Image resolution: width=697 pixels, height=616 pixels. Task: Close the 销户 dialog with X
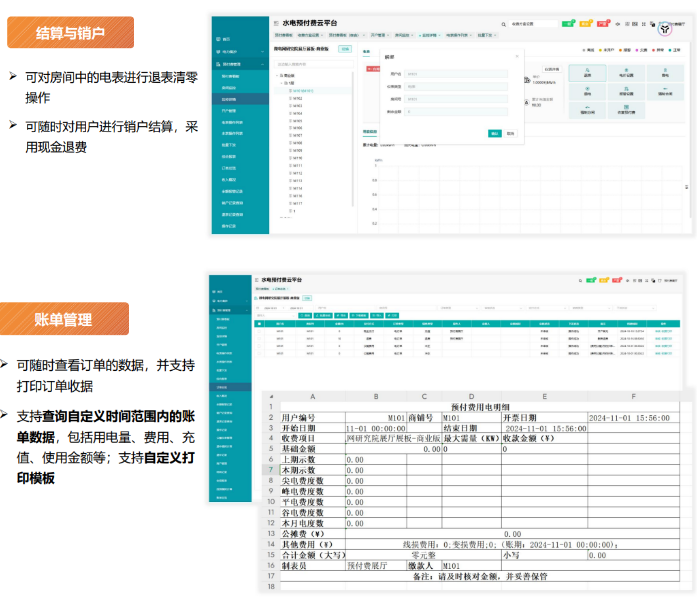pos(517,56)
